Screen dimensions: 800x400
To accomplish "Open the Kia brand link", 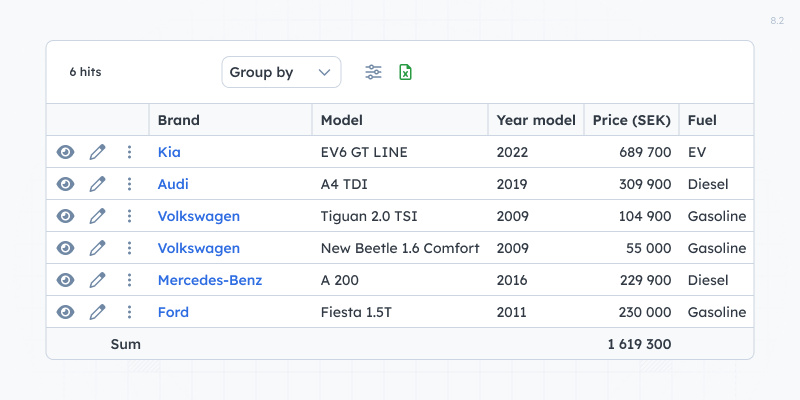I will pyautogui.click(x=169, y=152).
